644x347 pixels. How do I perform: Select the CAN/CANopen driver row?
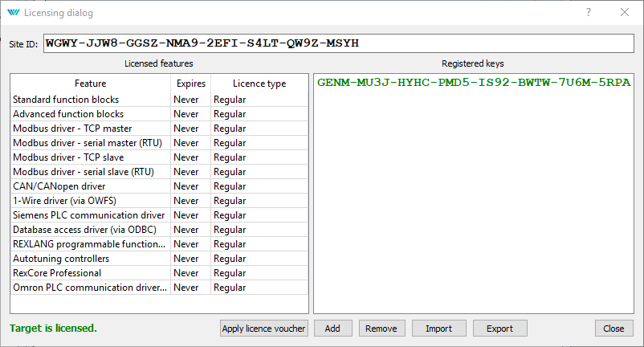pos(159,186)
